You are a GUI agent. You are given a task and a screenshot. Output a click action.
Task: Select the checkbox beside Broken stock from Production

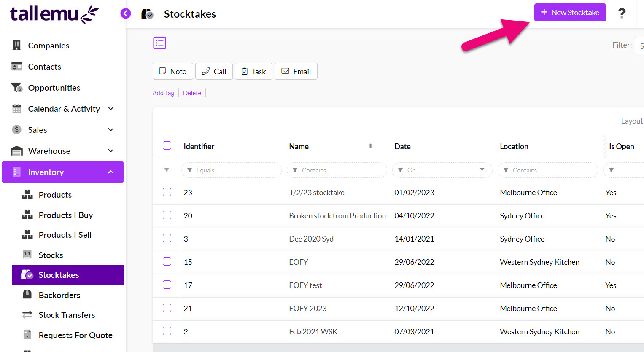point(167,215)
